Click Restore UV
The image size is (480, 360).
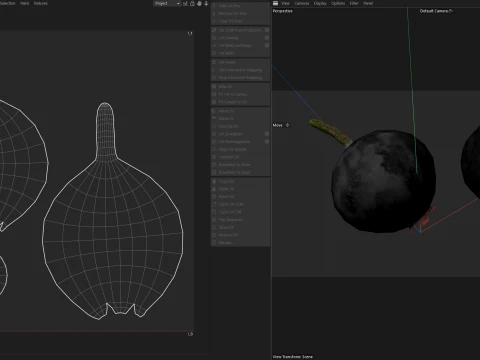coord(240,235)
